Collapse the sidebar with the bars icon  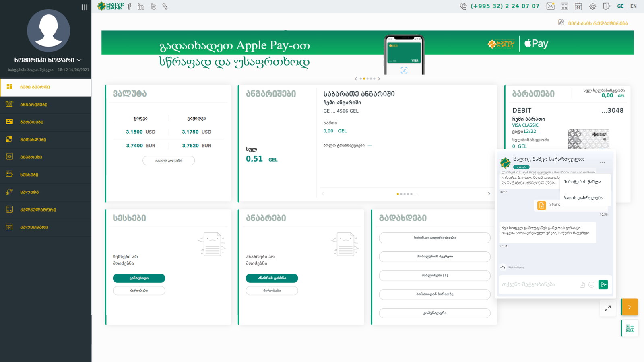[84, 7]
